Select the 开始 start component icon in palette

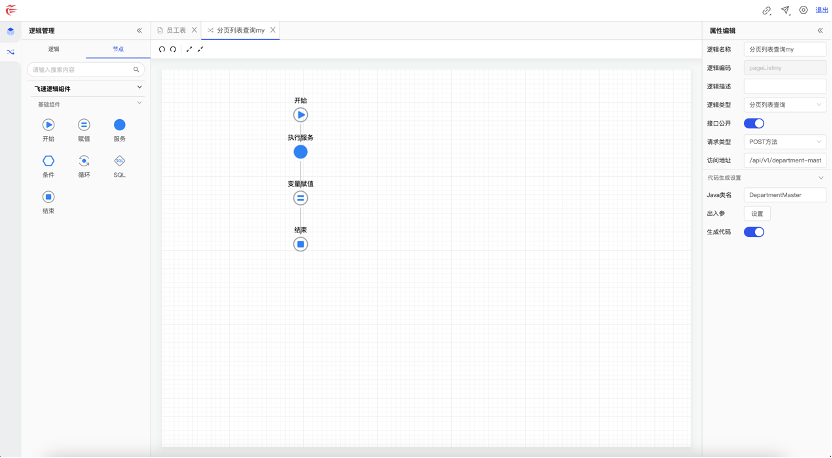(48, 125)
